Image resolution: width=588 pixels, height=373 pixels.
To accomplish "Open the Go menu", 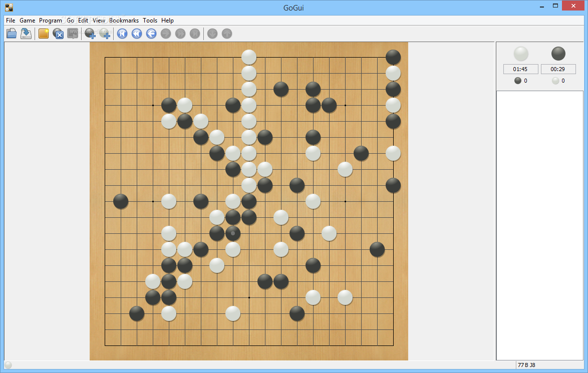I will [71, 20].
